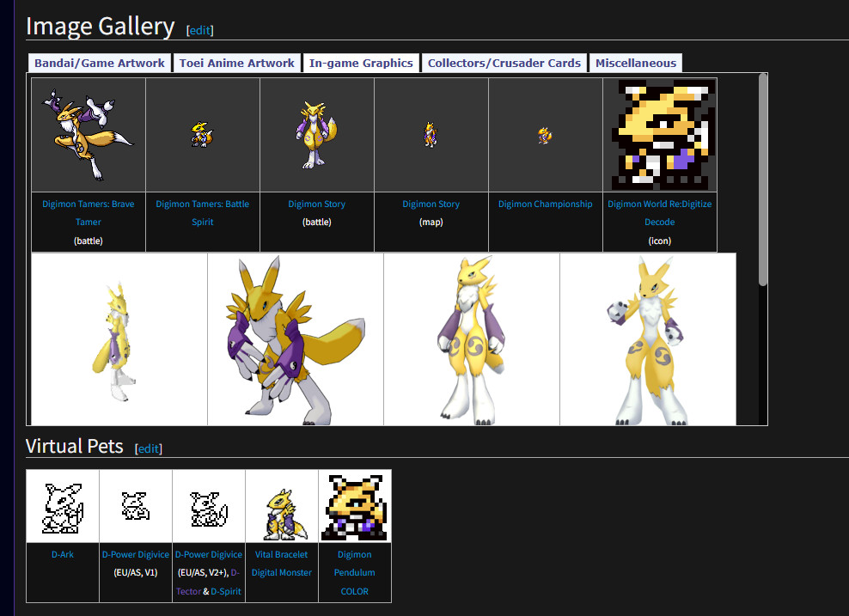Click edit link beside Image Gallery heading
This screenshot has width=849, height=616.
200,30
